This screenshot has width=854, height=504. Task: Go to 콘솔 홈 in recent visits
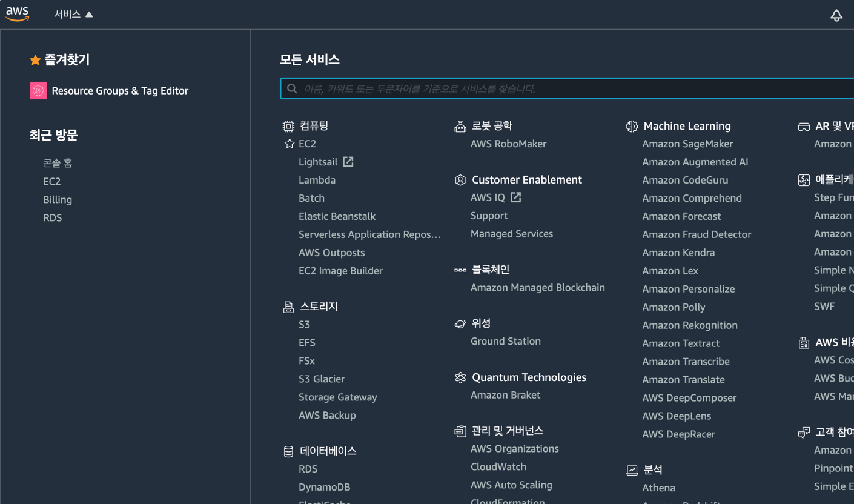[x=58, y=163]
